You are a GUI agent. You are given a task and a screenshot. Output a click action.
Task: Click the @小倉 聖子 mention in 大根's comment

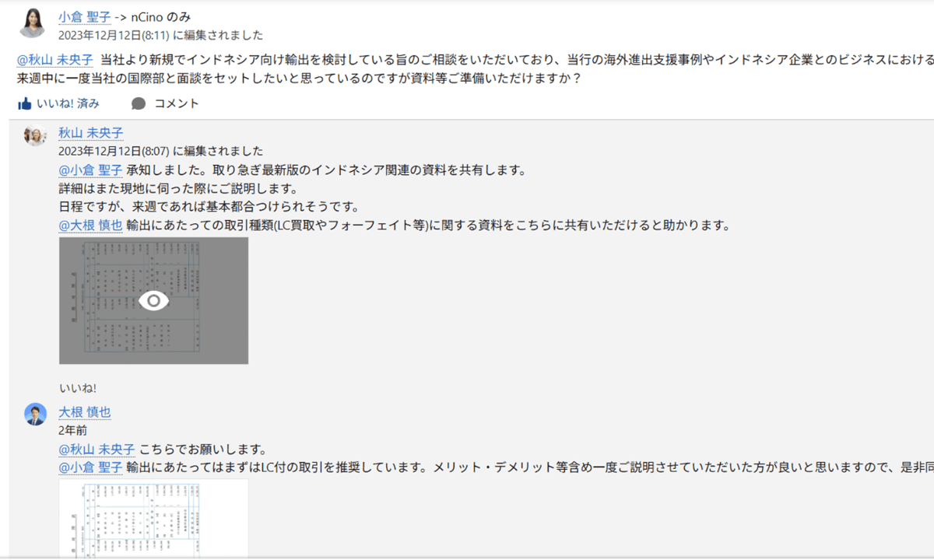coord(90,467)
